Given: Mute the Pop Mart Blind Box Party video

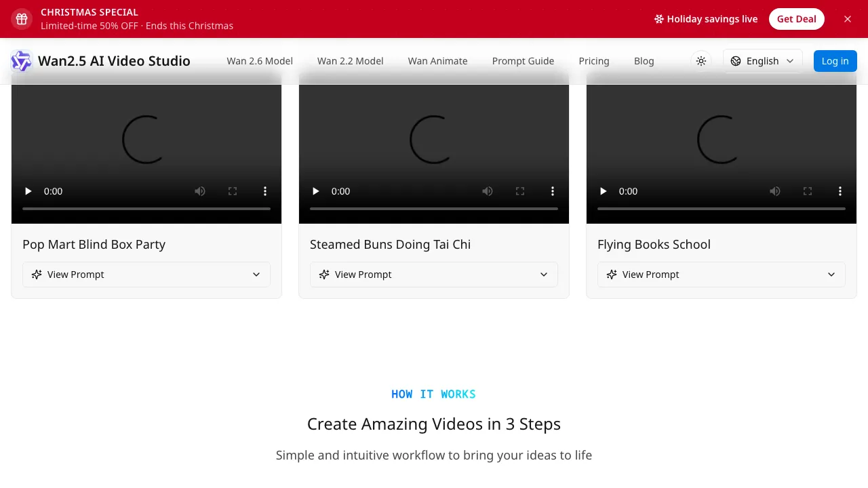Looking at the screenshot, I should tap(200, 191).
